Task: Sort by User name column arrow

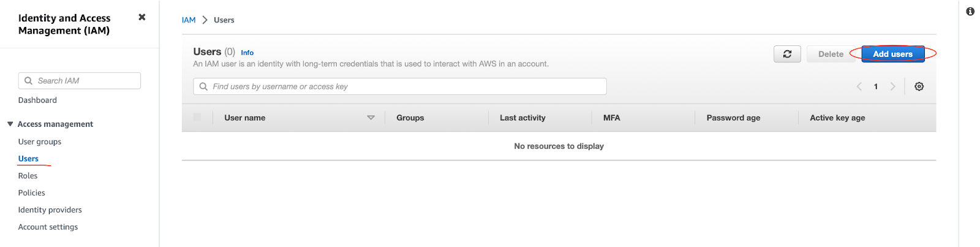Action: (x=371, y=118)
